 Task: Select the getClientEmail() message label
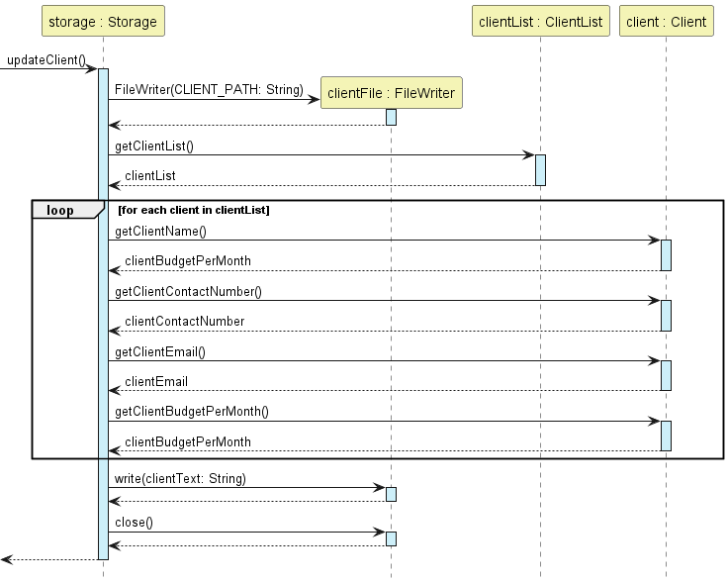click(x=160, y=351)
